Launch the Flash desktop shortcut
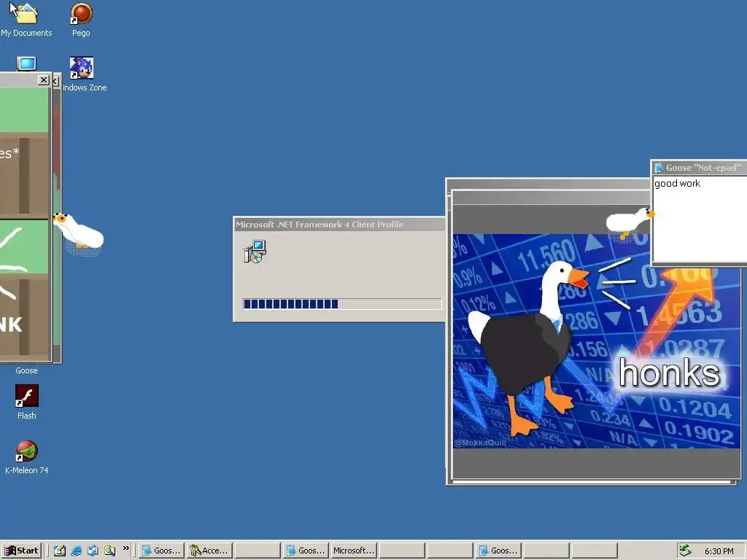 [x=27, y=396]
